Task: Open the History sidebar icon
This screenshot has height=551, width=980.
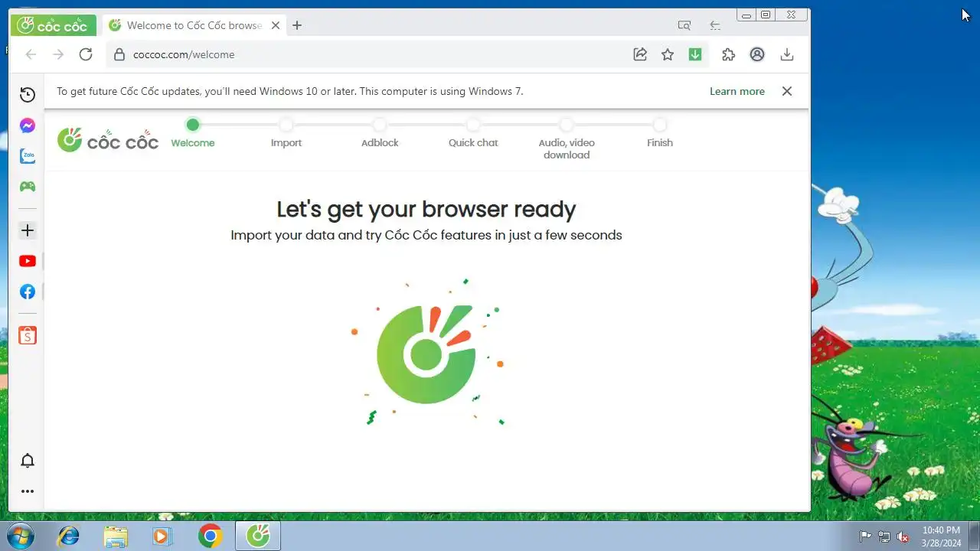Action: (x=28, y=95)
